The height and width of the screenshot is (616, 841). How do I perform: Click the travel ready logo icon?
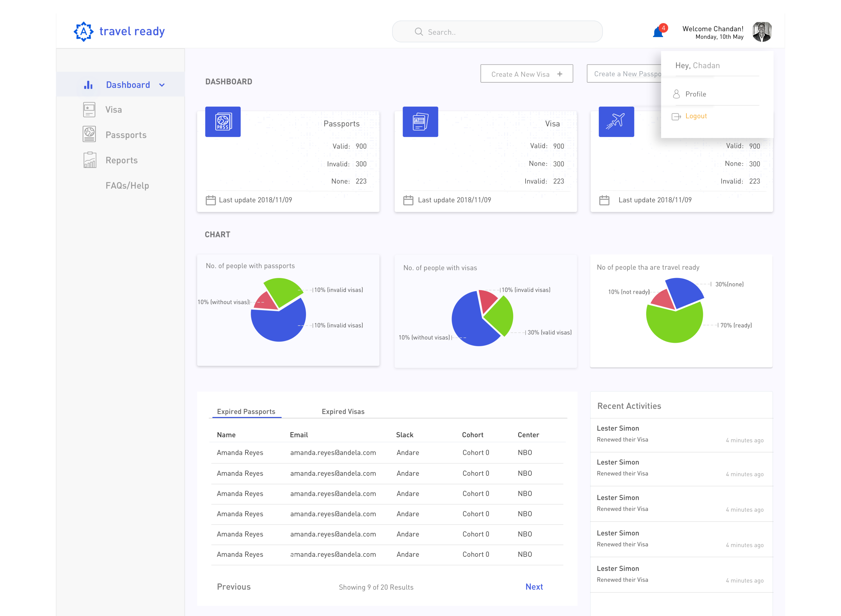click(x=84, y=31)
